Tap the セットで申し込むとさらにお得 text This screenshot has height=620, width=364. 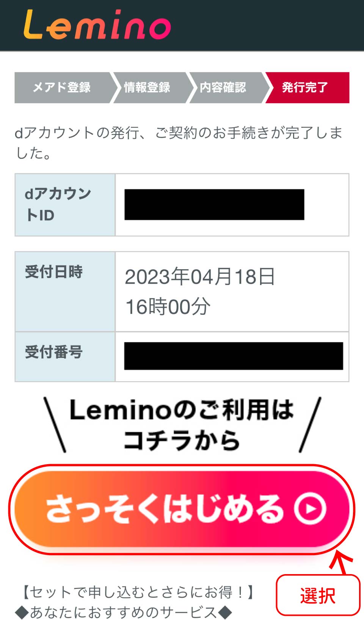138,592
